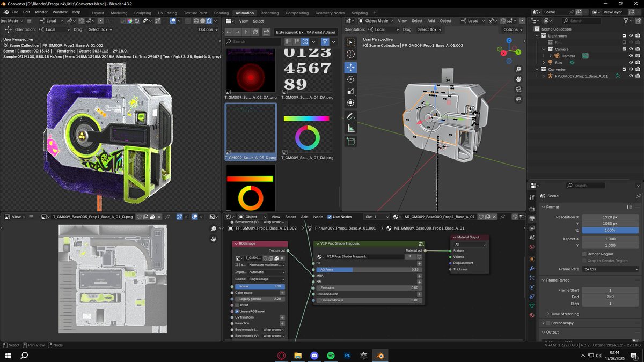Open the Render menu in top bar
This screenshot has height=362, width=644.
click(x=41, y=12)
